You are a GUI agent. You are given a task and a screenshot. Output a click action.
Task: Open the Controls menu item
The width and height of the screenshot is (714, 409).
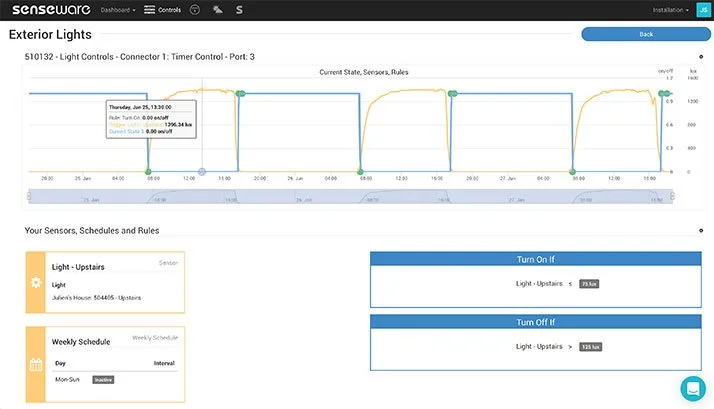click(163, 10)
